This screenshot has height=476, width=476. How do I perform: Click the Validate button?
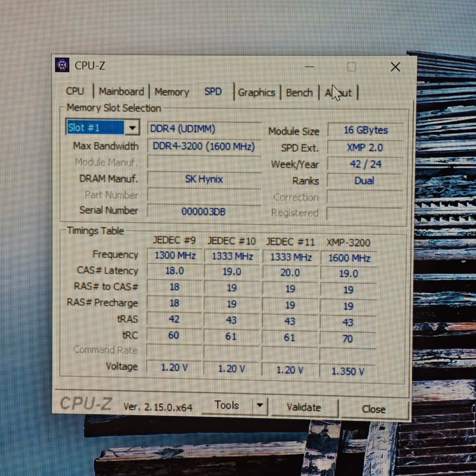click(x=304, y=408)
